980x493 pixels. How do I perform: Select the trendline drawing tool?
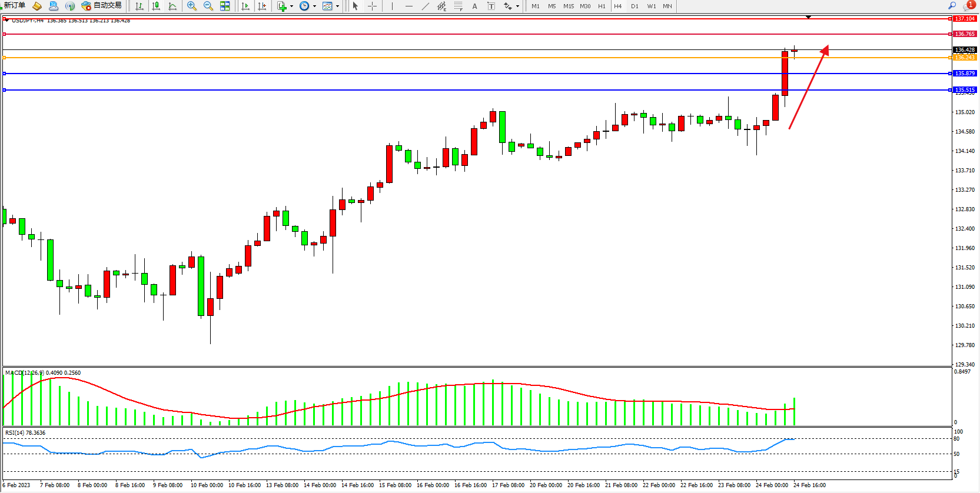tap(426, 6)
